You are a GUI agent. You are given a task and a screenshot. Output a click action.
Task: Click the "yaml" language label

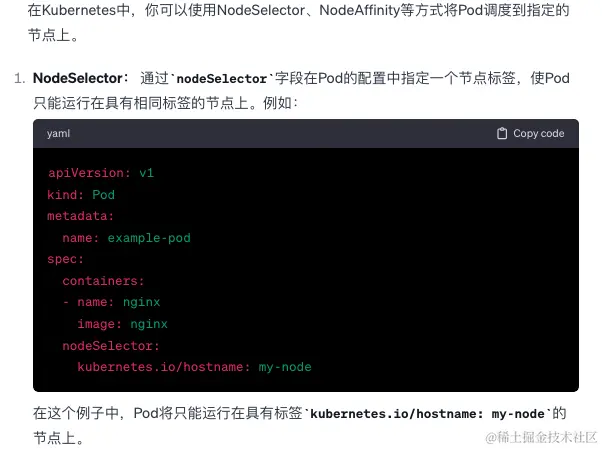click(x=58, y=134)
